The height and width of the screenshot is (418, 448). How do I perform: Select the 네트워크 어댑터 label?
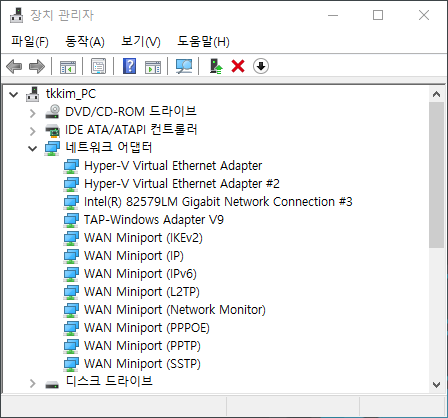(x=109, y=147)
